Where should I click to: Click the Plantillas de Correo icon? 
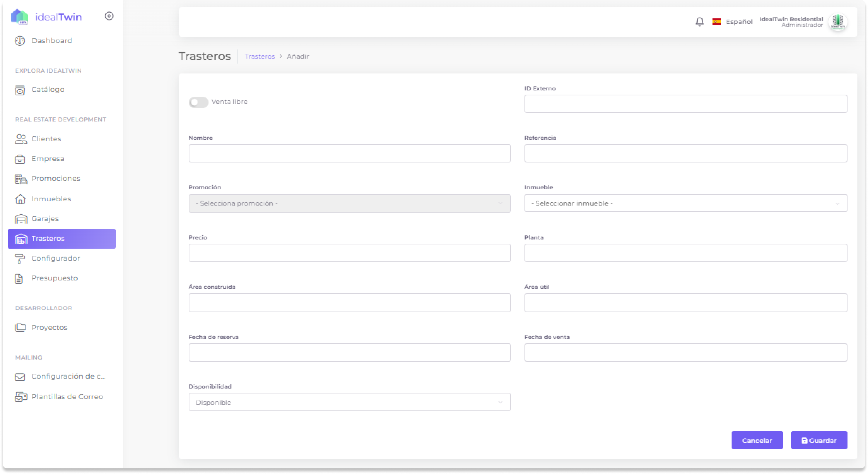[x=20, y=397]
